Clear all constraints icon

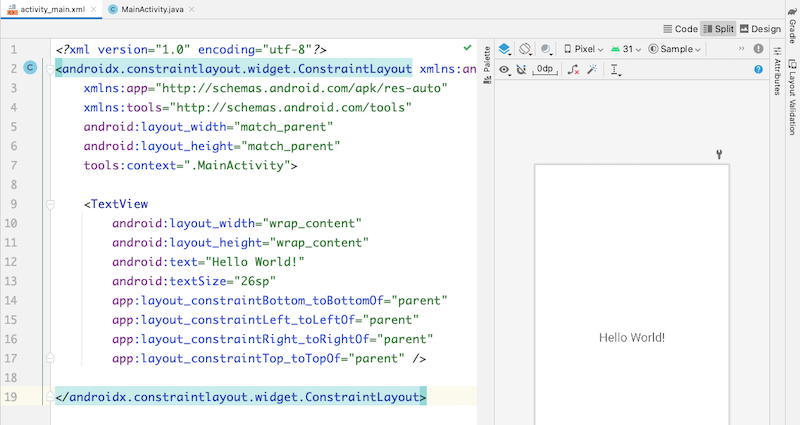coord(573,69)
